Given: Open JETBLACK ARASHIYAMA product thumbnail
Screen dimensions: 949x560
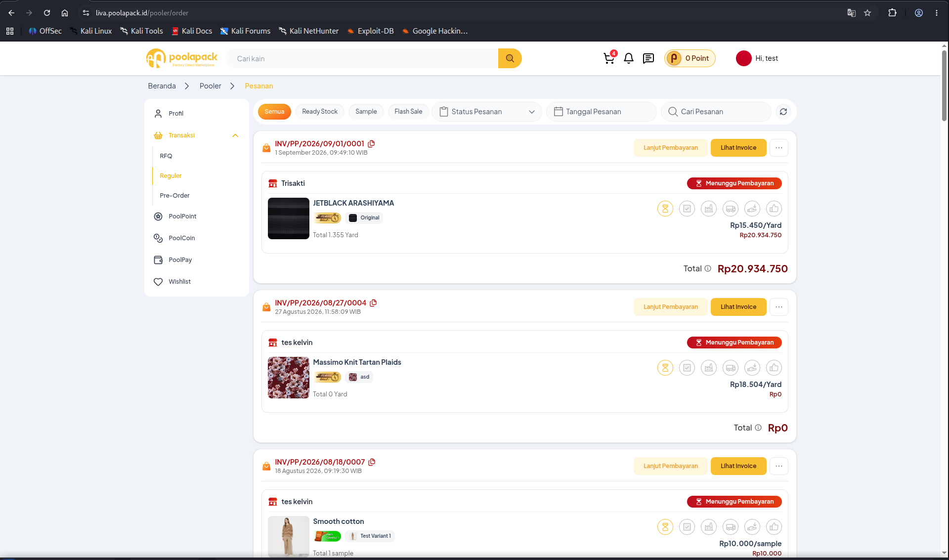Looking at the screenshot, I should coord(289,218).
